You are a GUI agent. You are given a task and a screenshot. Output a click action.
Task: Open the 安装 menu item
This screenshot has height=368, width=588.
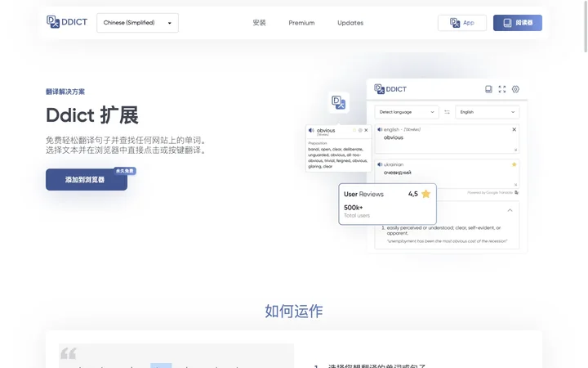pyautogui.click(x=259, y=23)
